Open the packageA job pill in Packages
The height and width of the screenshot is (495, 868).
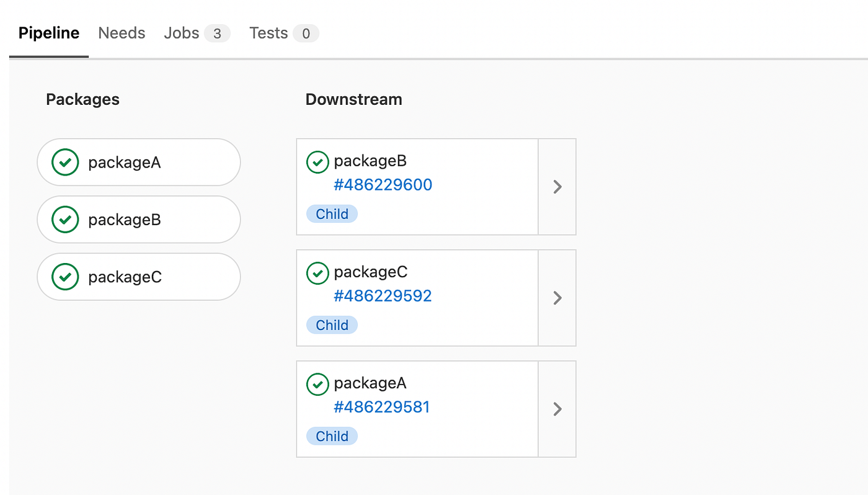(139, 163)
